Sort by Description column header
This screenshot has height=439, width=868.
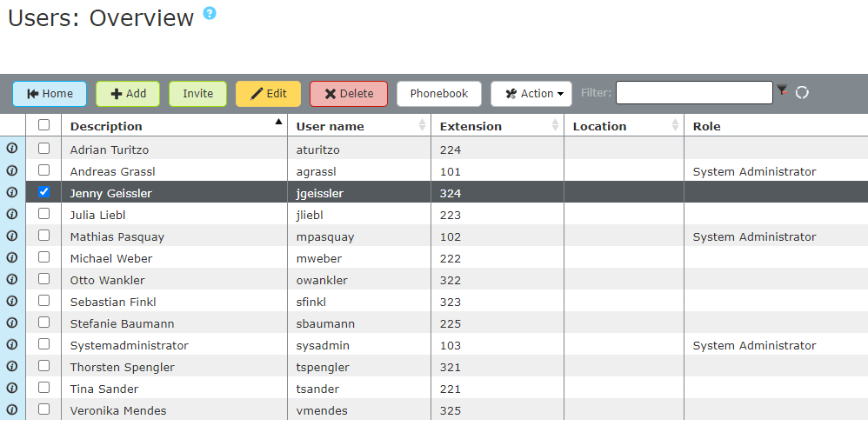pyautogui.click(x=174, y=126)
